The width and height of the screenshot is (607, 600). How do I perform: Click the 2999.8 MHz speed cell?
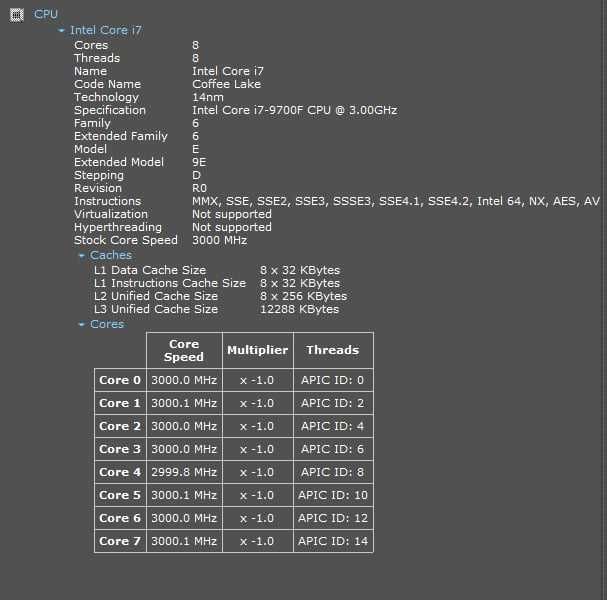coord(184,472)
